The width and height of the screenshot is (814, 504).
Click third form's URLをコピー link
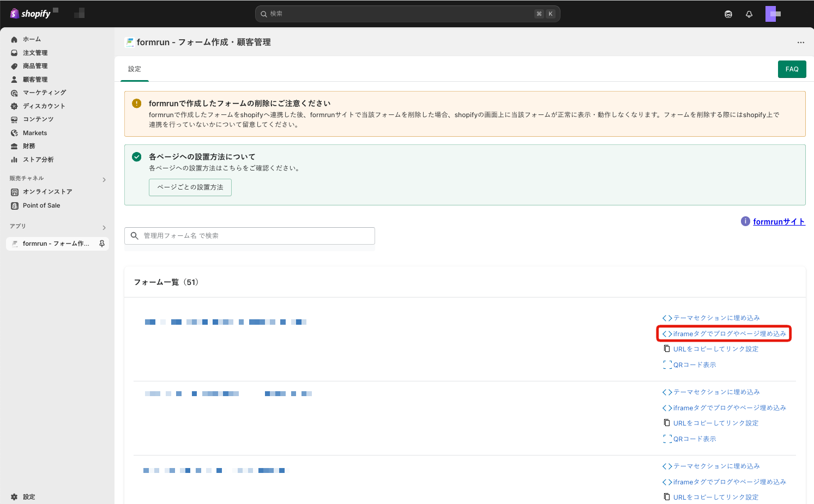(x=716, y=497)
